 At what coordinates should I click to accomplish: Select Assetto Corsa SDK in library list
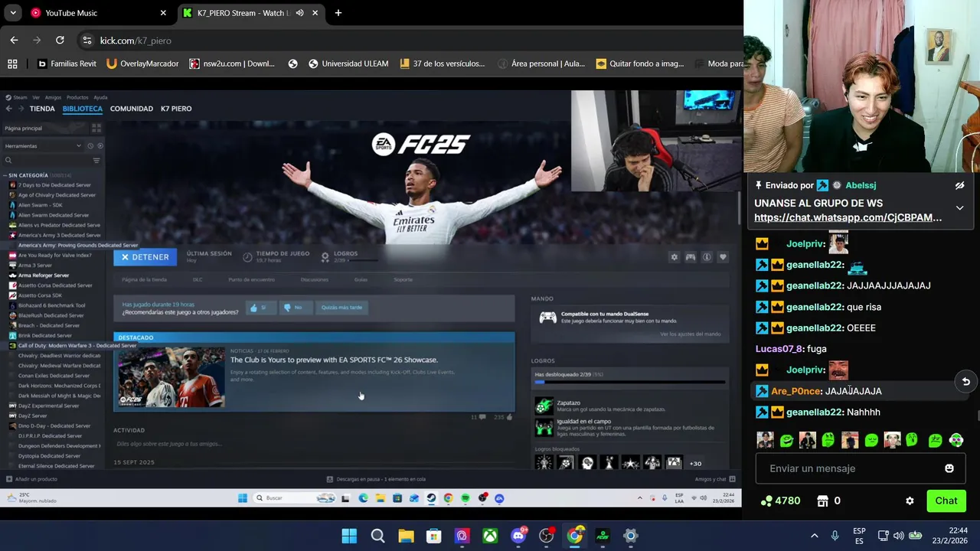[x=40, y=295]
